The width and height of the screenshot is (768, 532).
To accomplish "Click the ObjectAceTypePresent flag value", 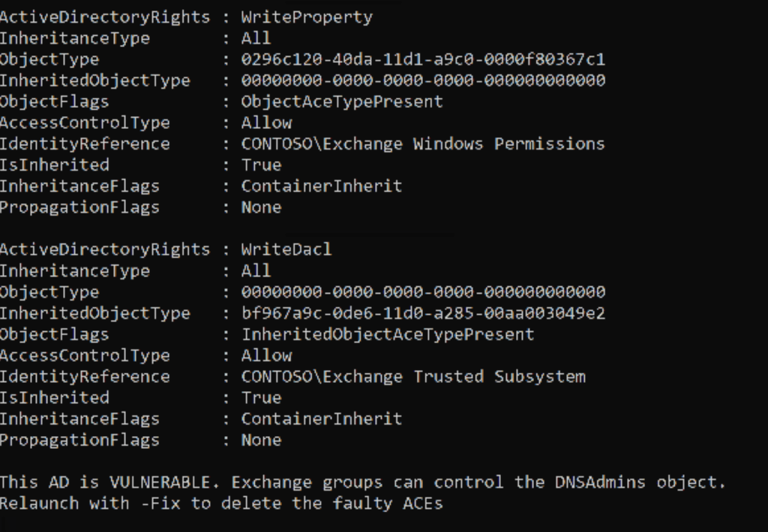I will coord(341,101).
